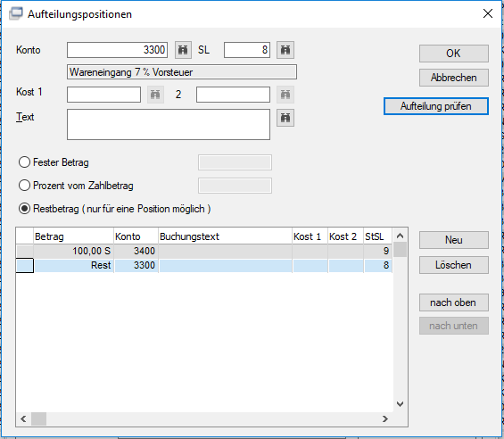
Task: Click the StSL value 9 cell
Action: (x=377, y=251)
